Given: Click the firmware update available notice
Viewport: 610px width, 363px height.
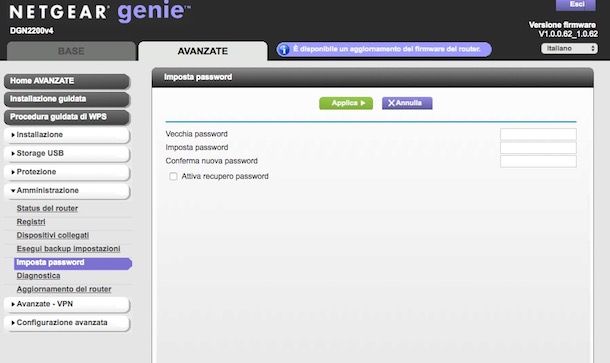Looking at the screenshot, I should (x=384, y=49).
